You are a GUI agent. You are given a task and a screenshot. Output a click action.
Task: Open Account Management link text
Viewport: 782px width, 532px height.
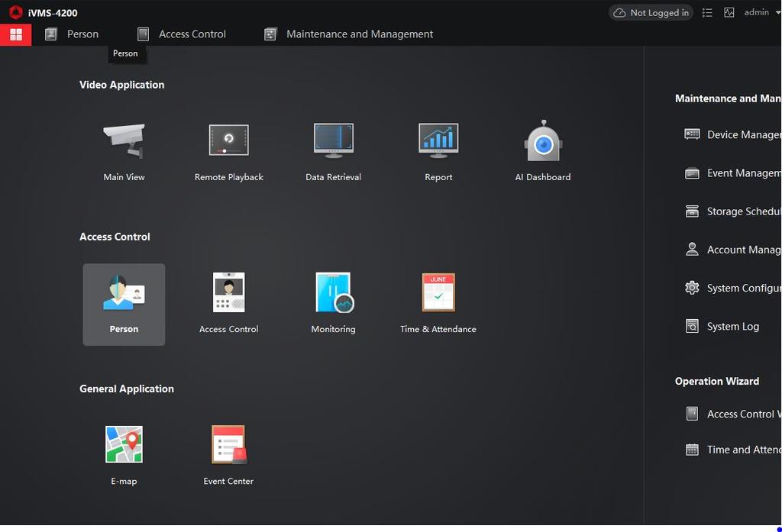pos(744,250)
